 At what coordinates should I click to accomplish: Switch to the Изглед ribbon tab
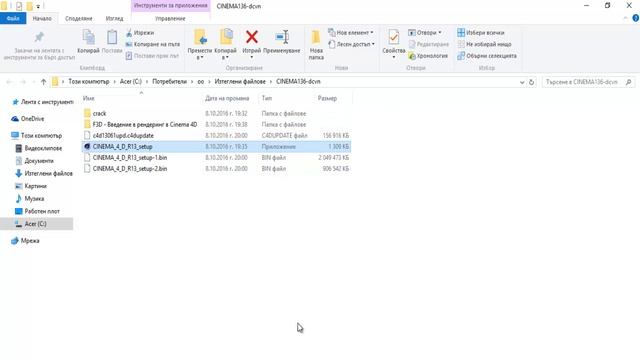114,18
